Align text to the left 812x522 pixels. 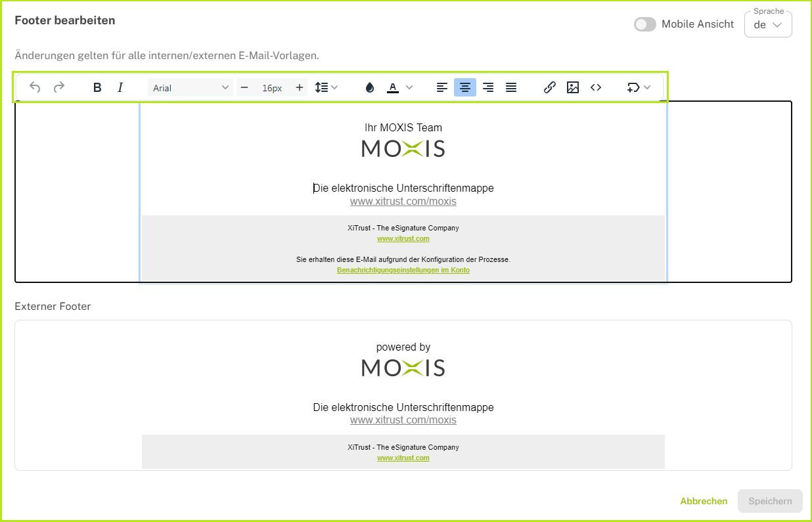[442, 87]
